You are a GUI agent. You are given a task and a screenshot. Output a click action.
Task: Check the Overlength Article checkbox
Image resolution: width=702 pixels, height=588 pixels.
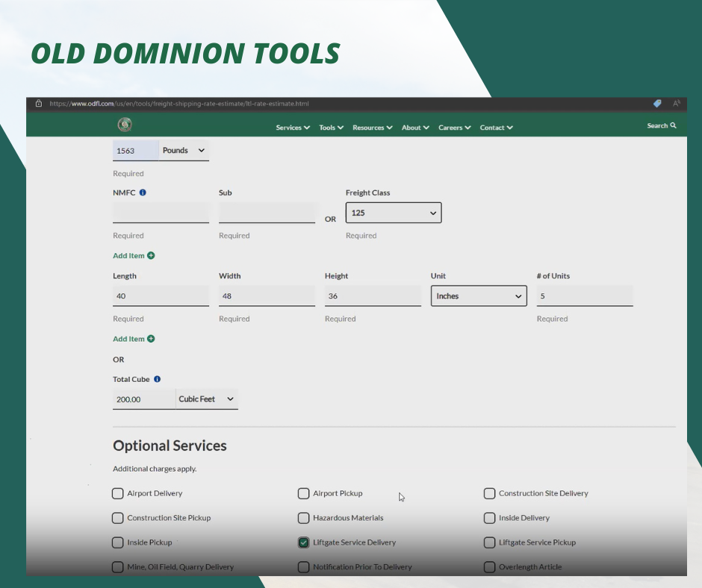[x=489, y=567]
